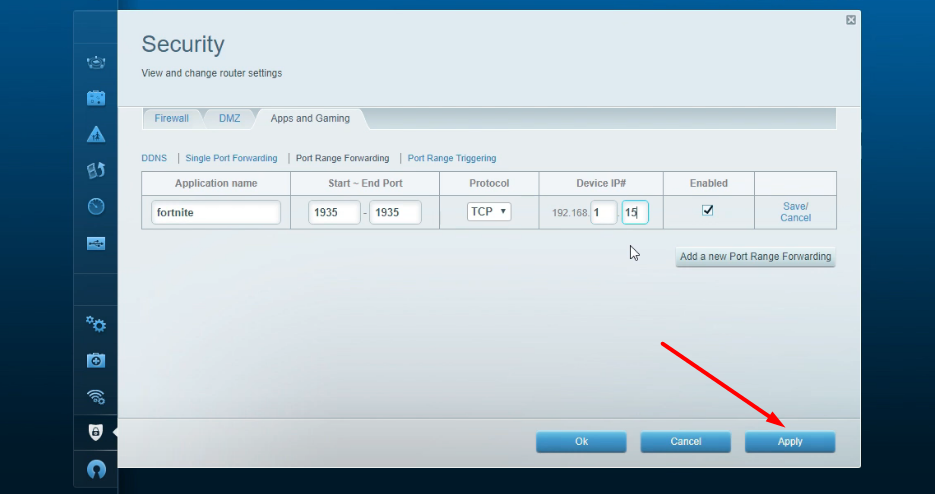This screenshot has height=494, width=935.
Task: Open Wireless settings Wi-Fi icon
Action: 96,396
